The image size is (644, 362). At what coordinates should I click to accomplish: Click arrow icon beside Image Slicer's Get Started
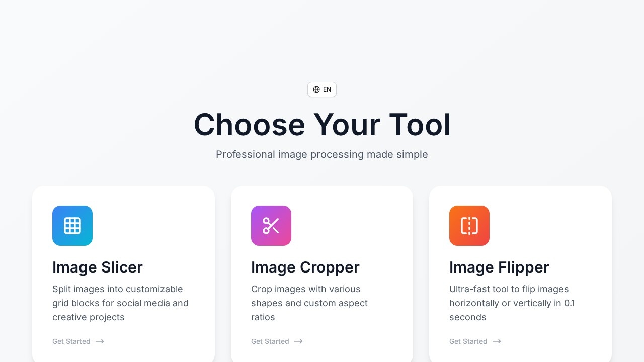pos(100,341)
